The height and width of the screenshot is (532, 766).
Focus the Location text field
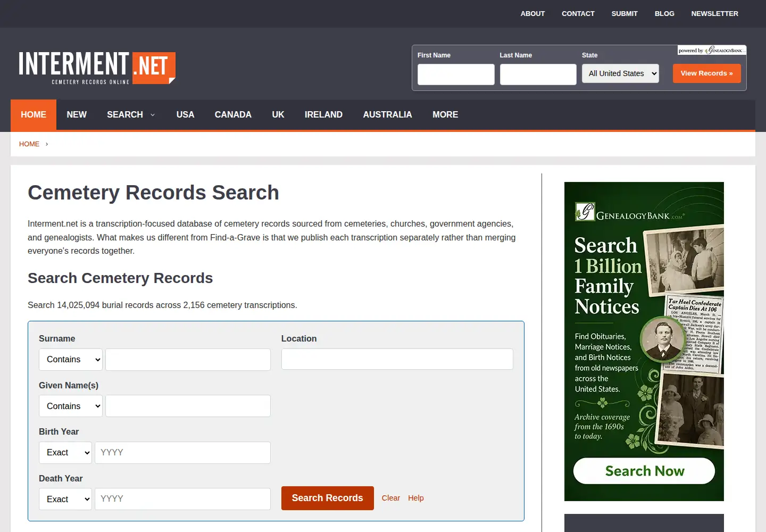coord(397,359)
